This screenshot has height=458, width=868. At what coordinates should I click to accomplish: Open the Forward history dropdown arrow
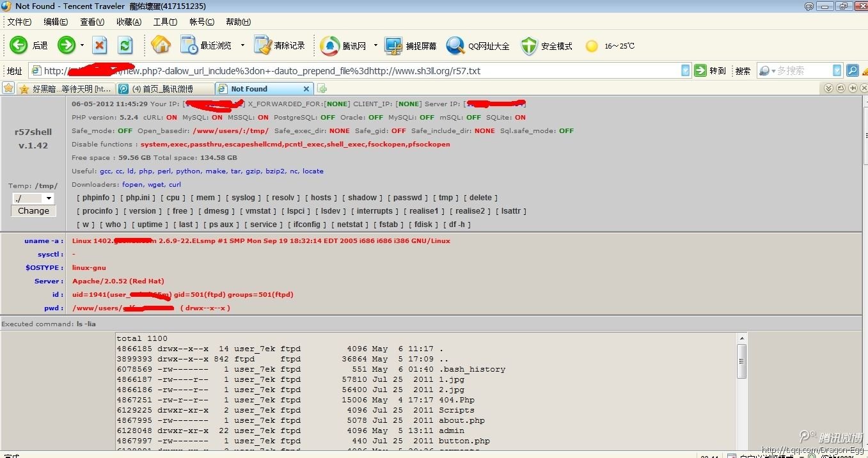click(x=82, y=45)
